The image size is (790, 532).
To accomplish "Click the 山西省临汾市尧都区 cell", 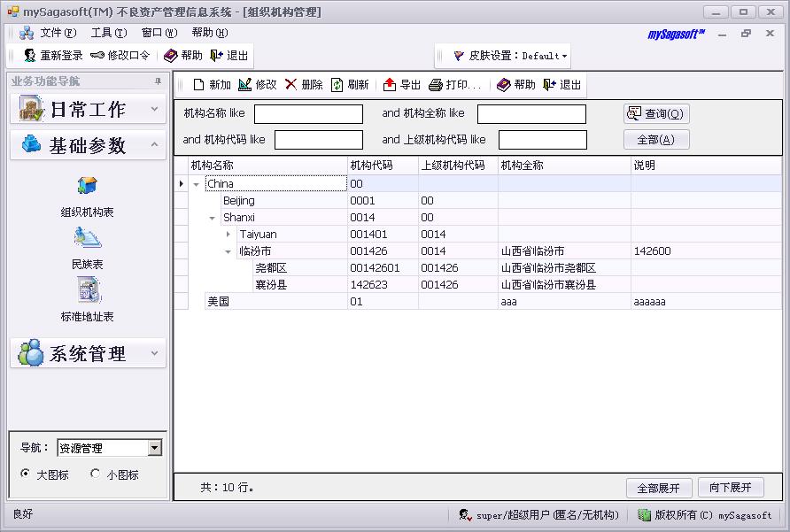I will click(564, 267).
